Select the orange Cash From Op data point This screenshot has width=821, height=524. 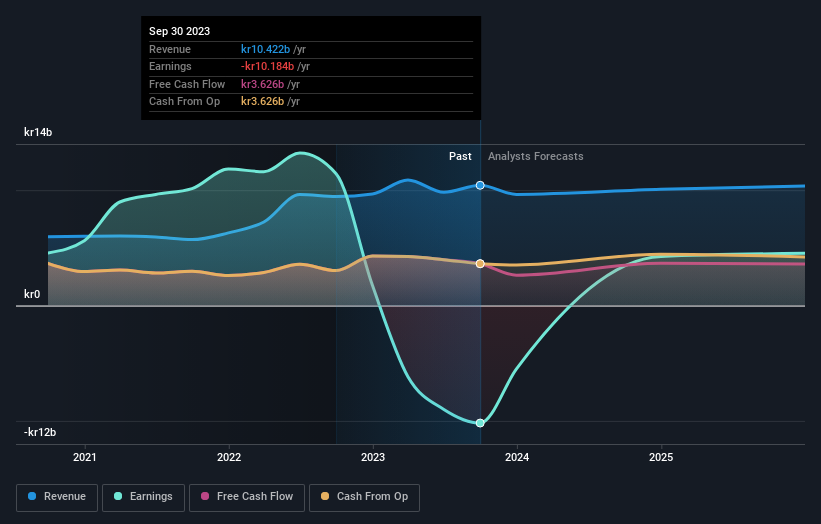pos(480,264)
